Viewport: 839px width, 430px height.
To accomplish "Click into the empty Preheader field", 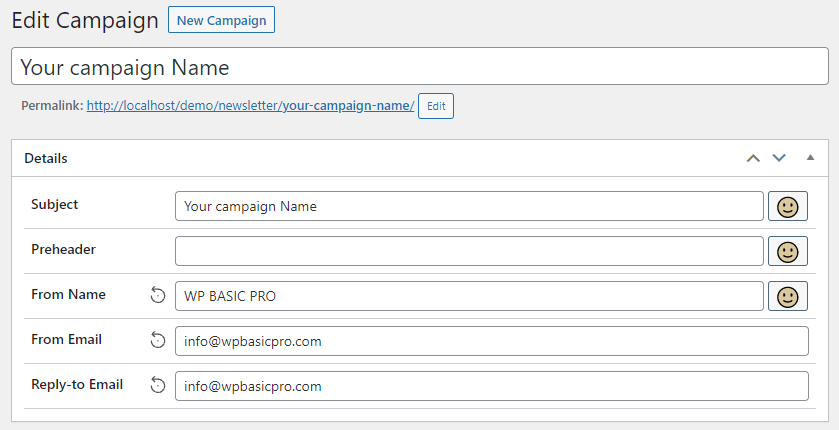I will coord(468,251).
